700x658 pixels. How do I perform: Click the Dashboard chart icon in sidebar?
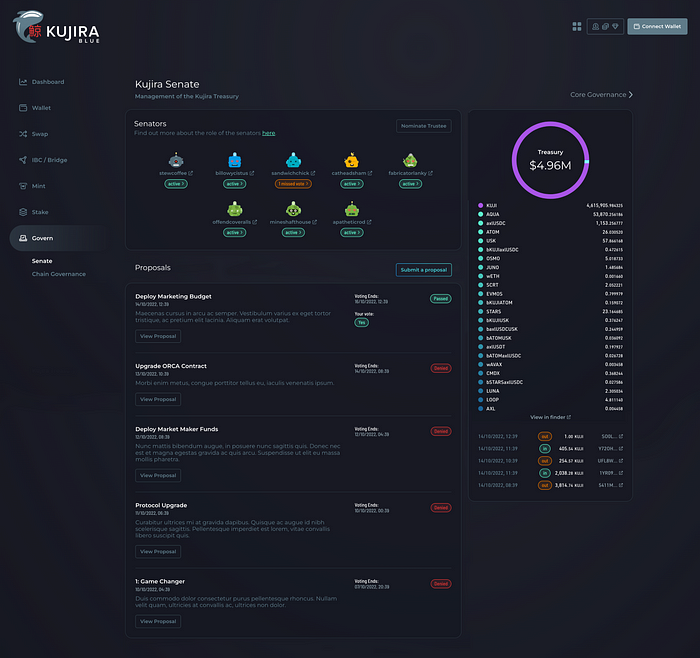click(x=23, y=82)
